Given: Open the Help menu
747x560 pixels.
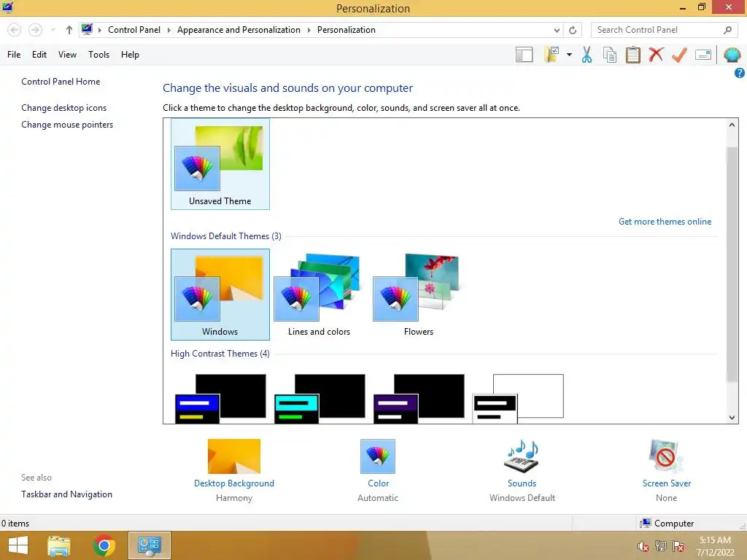Looking at the screenshot, I should point(130,55).
